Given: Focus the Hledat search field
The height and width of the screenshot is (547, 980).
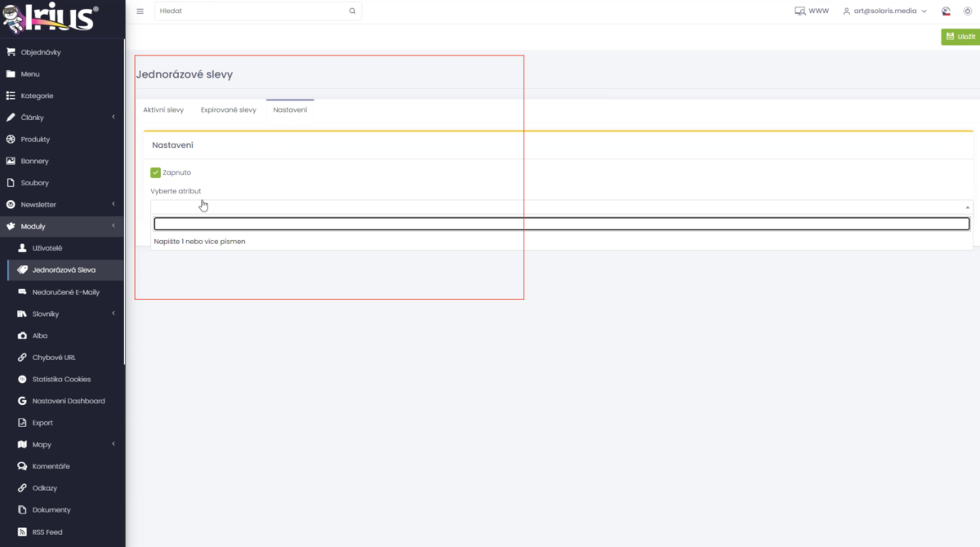Looking at the screenshot, I should pyautogui.click(x=258, y=11).
